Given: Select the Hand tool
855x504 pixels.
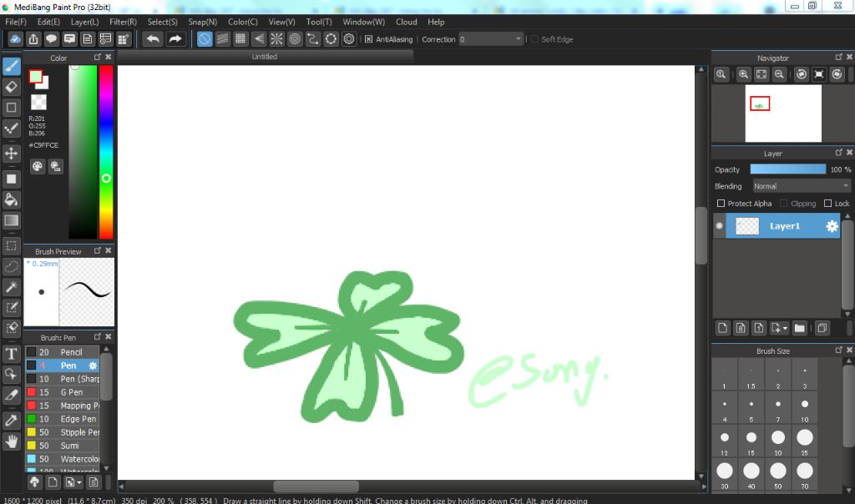Looking at the screenshot, I should [x=12, y=441].
